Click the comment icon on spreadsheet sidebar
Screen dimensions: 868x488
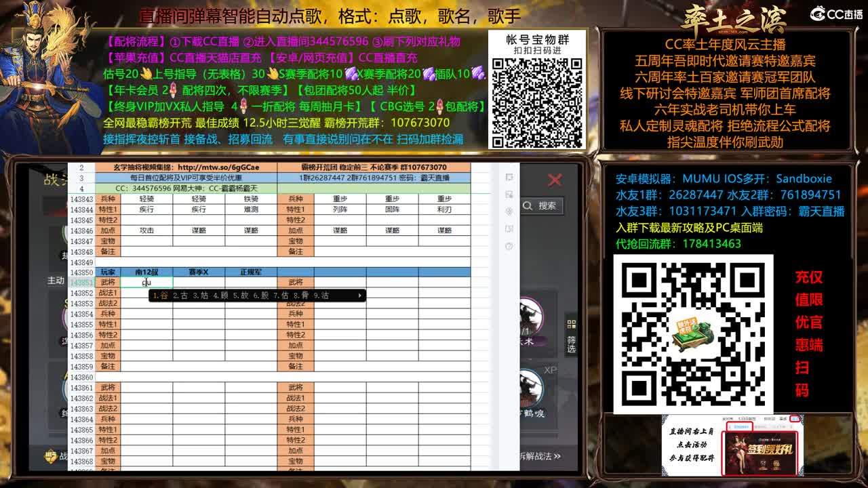click(x=510, y=178)
